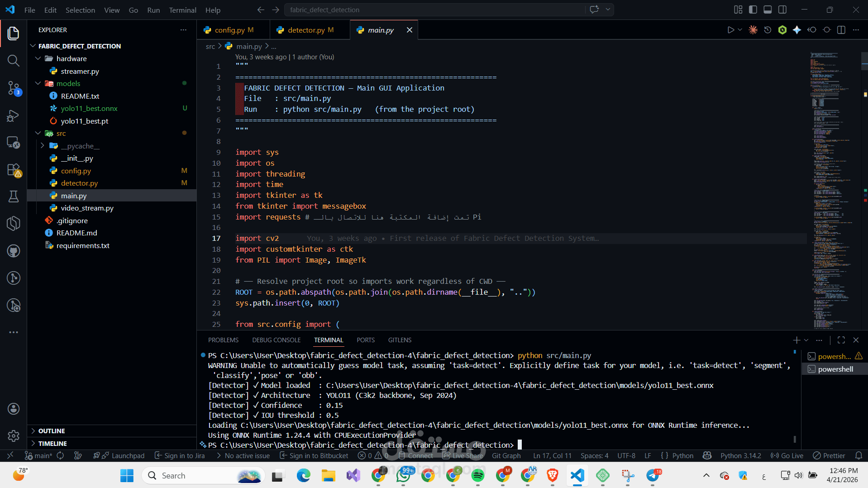Click the Run Python File play button

pyautogui.click(x=730, y=30)
